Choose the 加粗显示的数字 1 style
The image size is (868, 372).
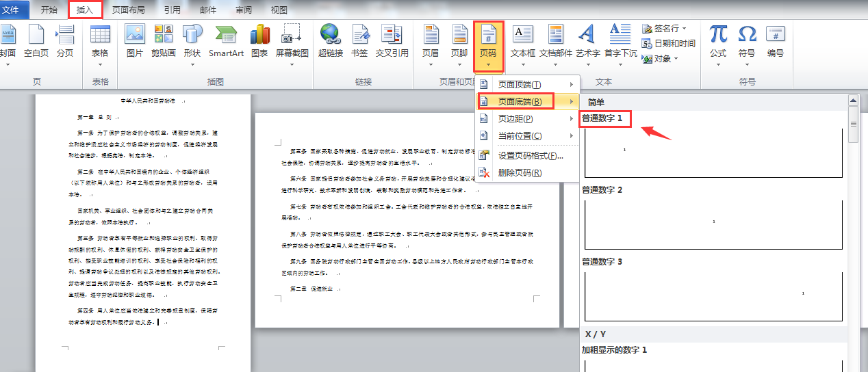point(714,358)
